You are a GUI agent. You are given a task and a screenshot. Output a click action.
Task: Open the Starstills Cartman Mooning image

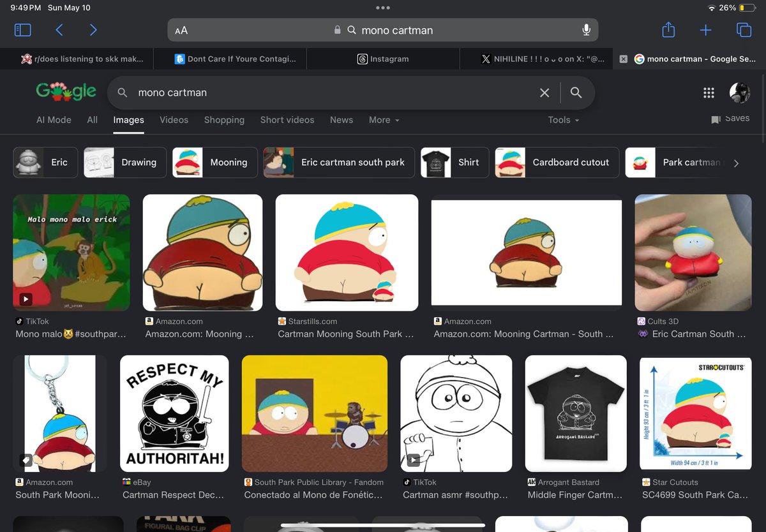point(347,253)
